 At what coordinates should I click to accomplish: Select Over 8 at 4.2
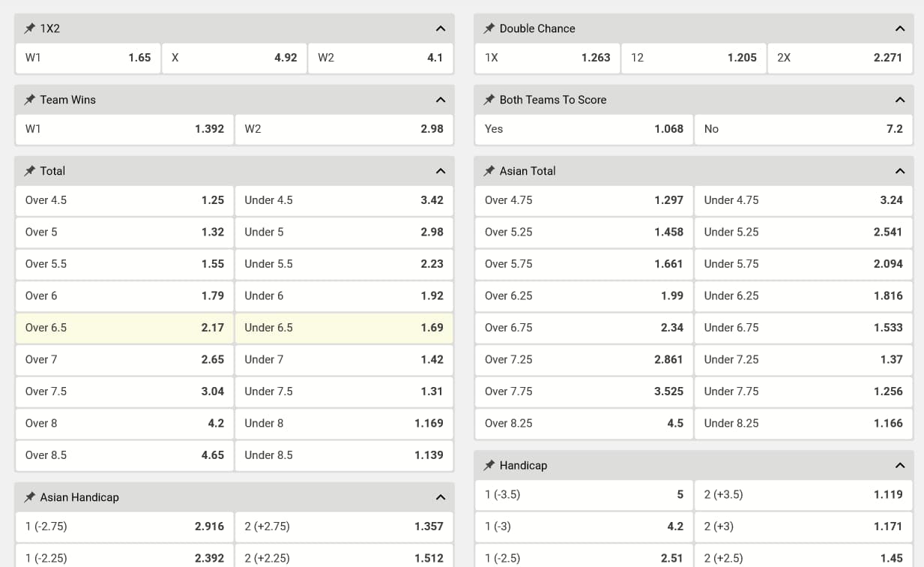point(124,423)
